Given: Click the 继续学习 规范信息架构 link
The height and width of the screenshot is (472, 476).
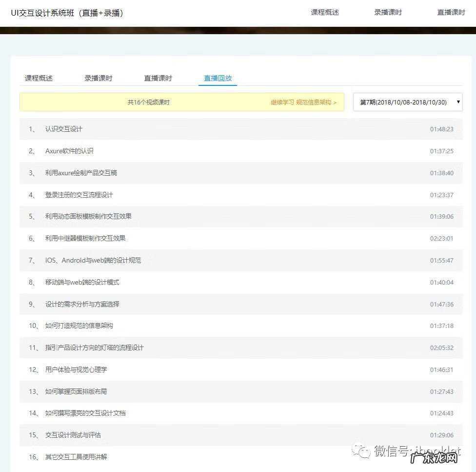Looking at the screenshot, I should [303, 103].
